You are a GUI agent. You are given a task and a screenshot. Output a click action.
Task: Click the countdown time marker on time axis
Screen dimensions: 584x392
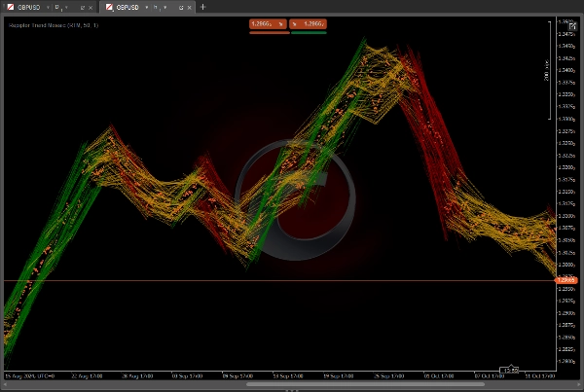point(509,370)
